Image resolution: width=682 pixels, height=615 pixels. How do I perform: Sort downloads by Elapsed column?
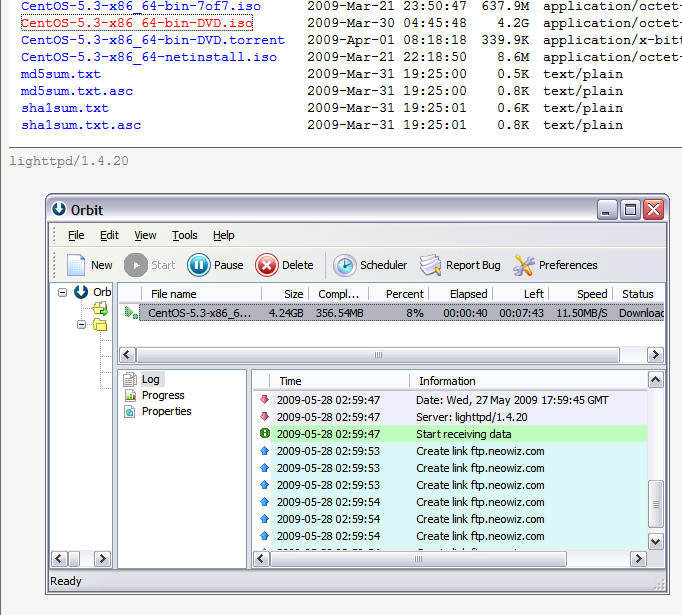[461, 294]
